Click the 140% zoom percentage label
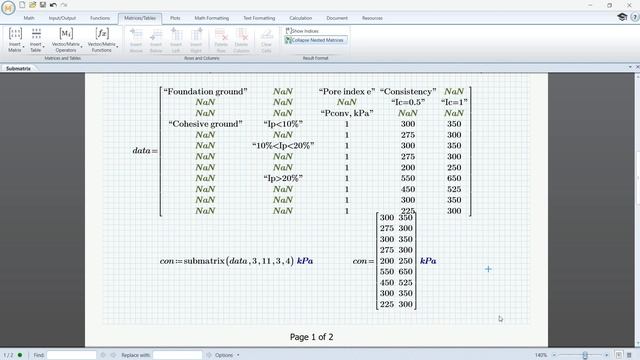 [541, 355]
